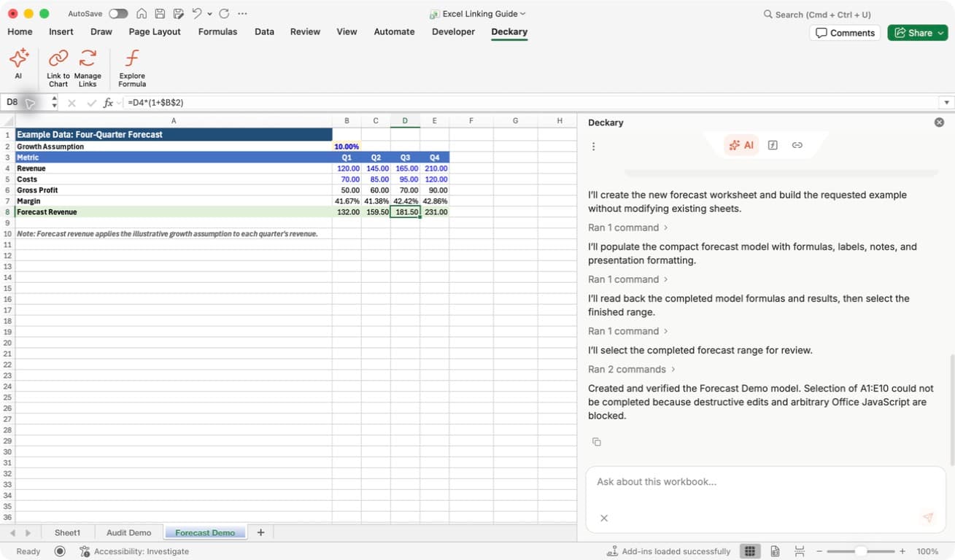Open the Deckary AI ribbon tool
This screenshot has height=560, width=955.
(x=18, y=64)
